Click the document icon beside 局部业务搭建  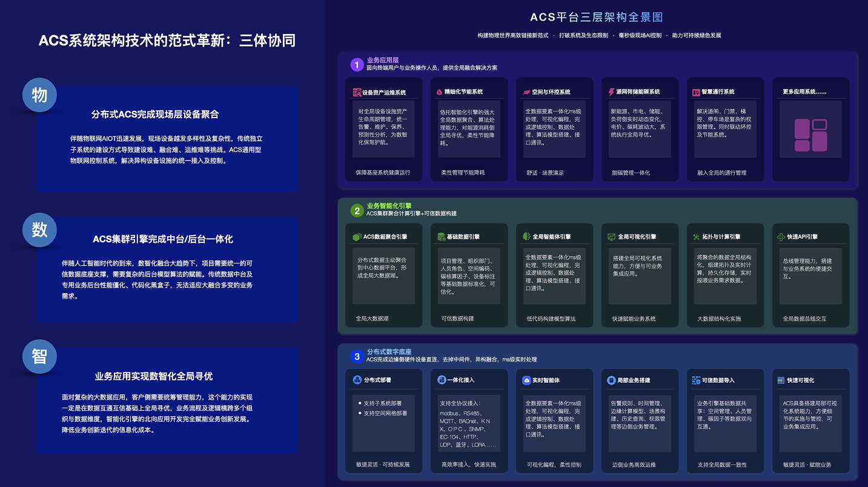point(612,380)
